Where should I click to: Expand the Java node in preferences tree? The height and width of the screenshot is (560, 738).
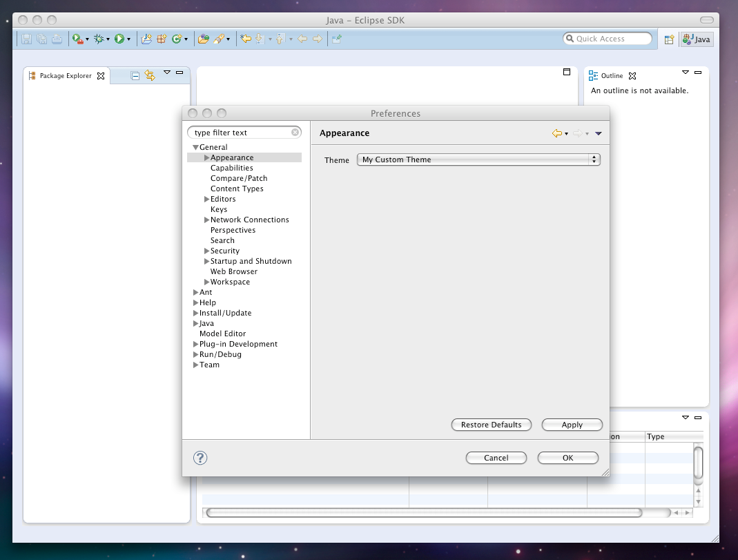(196, 323)
